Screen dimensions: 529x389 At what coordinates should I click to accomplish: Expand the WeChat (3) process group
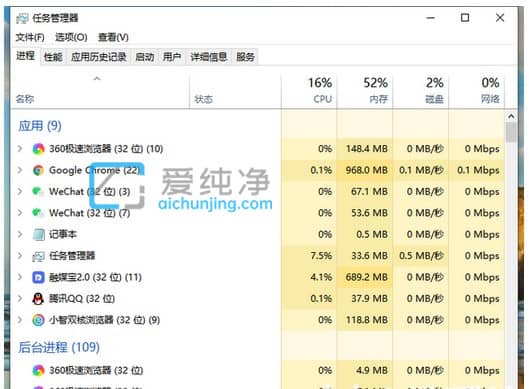click(x=20, y=192)
